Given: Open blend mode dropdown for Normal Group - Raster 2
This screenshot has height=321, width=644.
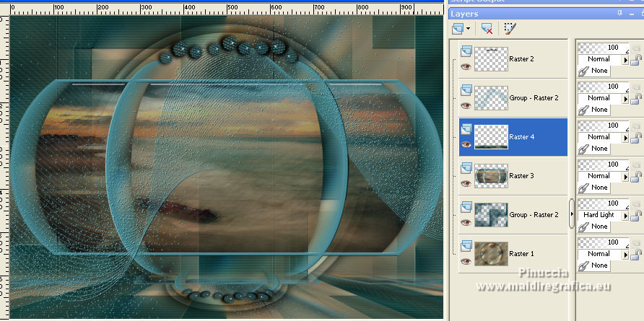Looking at the screenshot, I should pos(626,99).
